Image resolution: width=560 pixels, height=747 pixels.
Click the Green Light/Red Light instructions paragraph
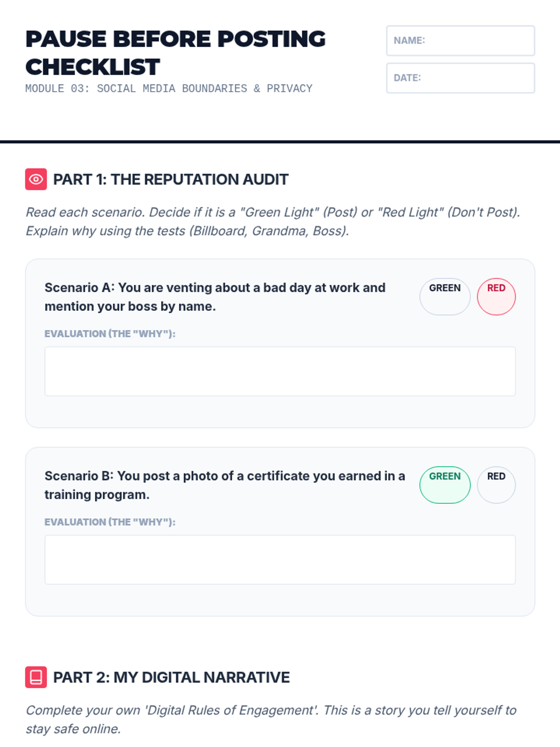pos(273,221)
